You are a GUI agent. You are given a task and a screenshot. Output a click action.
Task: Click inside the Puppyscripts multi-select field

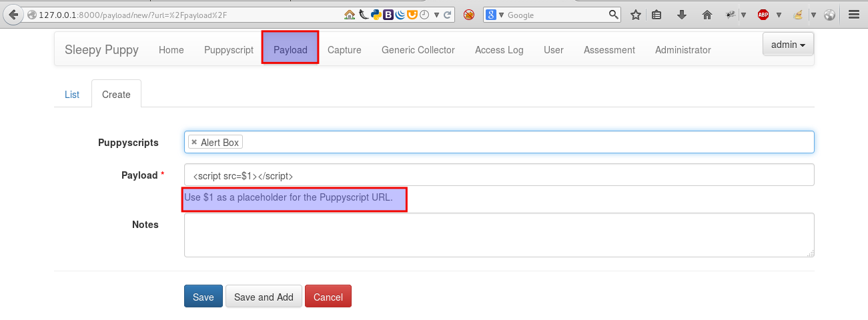(499, 142)
